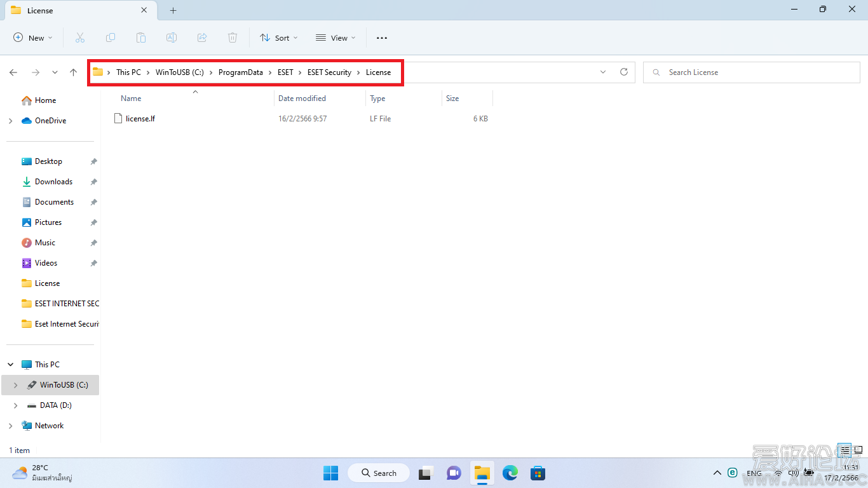Open ESET tray icon
Screen dimensions: 868x488
coord(733,473)
